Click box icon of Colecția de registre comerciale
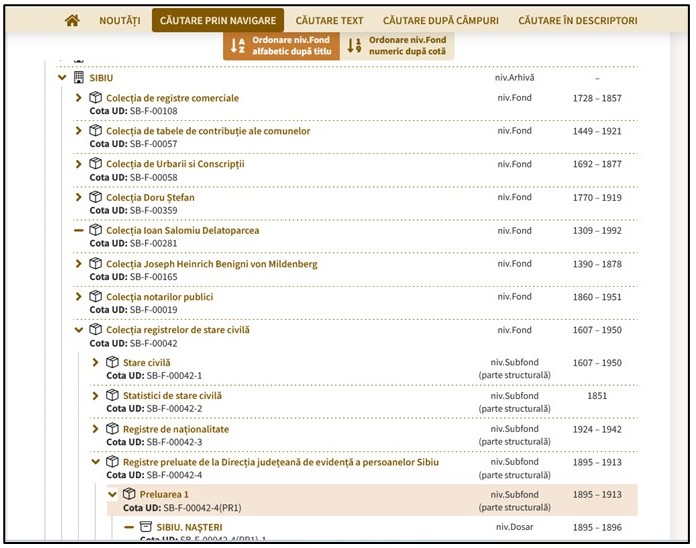This screenshot has width=696, height=548. (95, 97)
